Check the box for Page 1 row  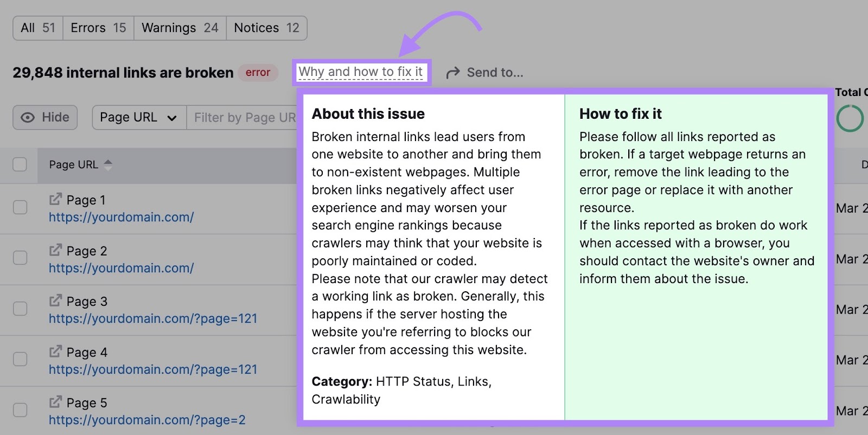coord(20,207)
